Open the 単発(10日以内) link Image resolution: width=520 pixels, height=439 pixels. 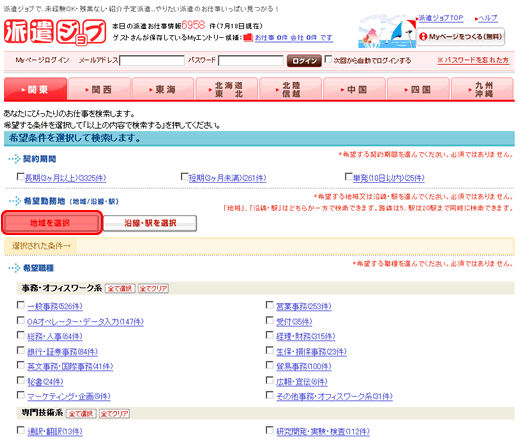click(x=389, y=178)
